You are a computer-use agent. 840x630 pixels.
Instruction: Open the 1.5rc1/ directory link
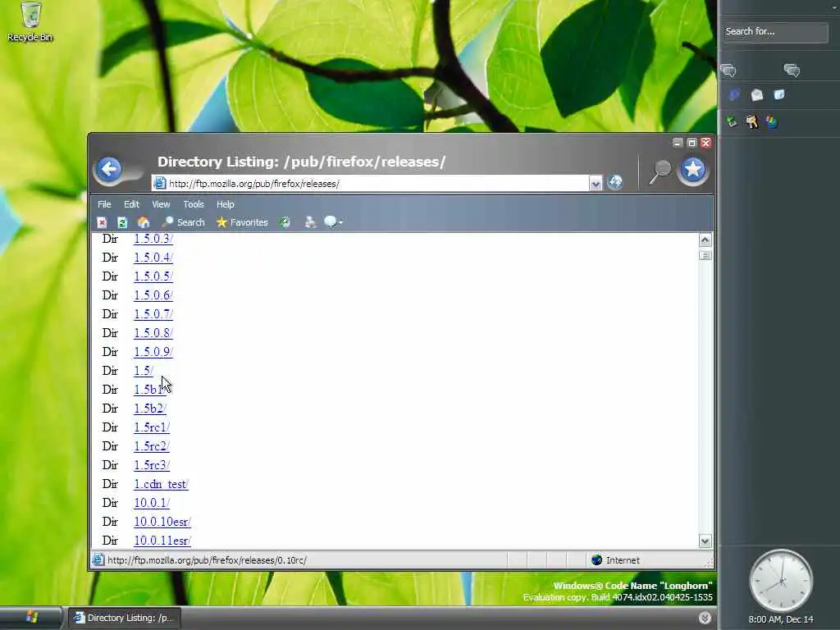click(152, 427)
